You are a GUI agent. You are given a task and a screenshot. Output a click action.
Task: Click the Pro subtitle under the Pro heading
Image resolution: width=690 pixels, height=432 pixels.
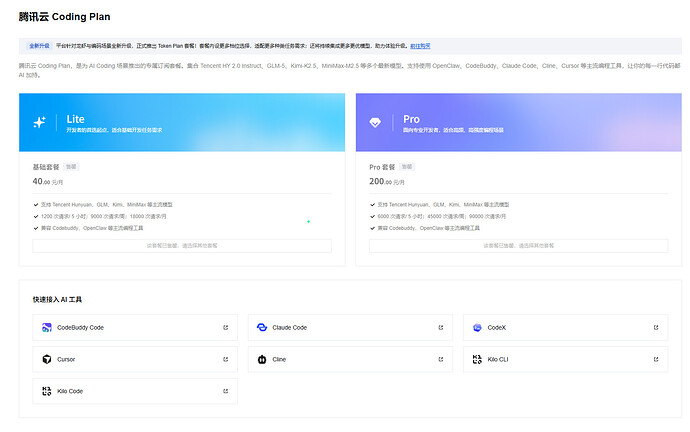(453, 130)
